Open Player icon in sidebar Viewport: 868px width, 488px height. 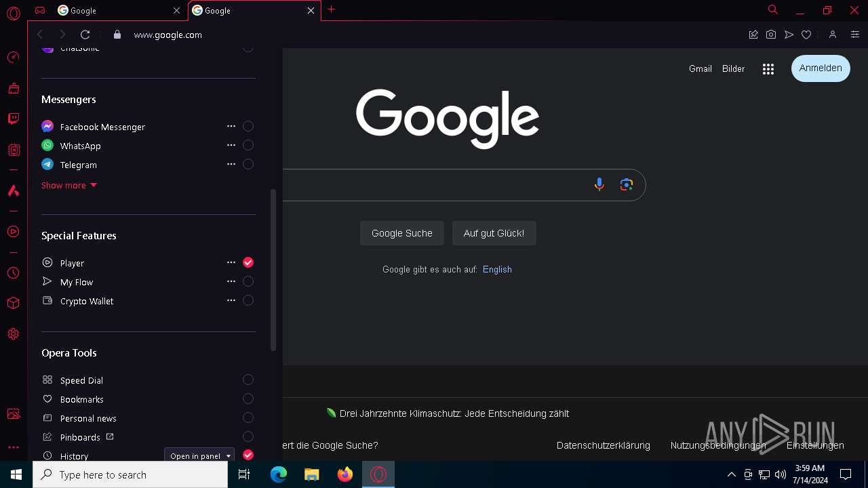(13, 232)
